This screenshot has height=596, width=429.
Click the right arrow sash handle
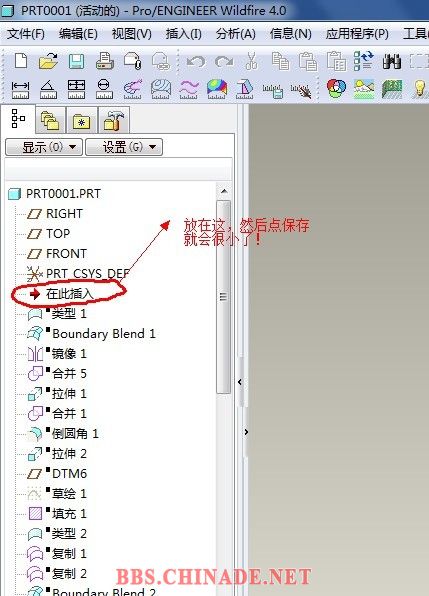click(246, 432)
